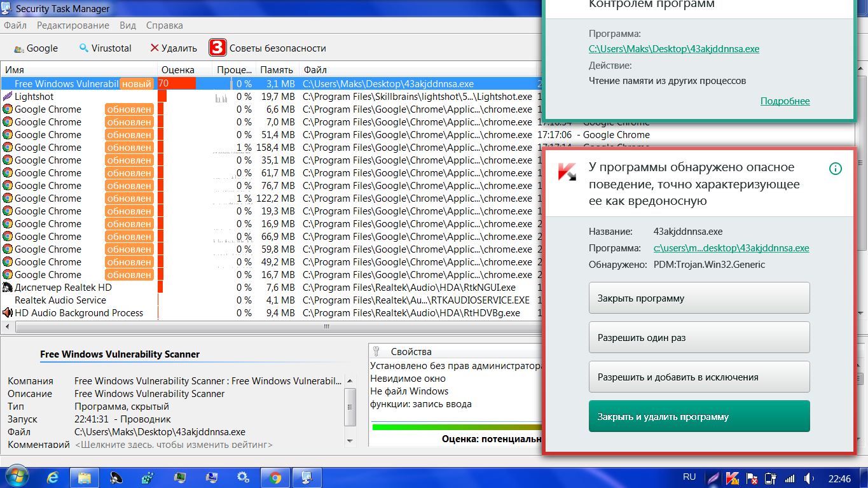Click the Security Task Manager taskbar icon
This screenshot has width=868, height=488.
(x=307, y=477)
